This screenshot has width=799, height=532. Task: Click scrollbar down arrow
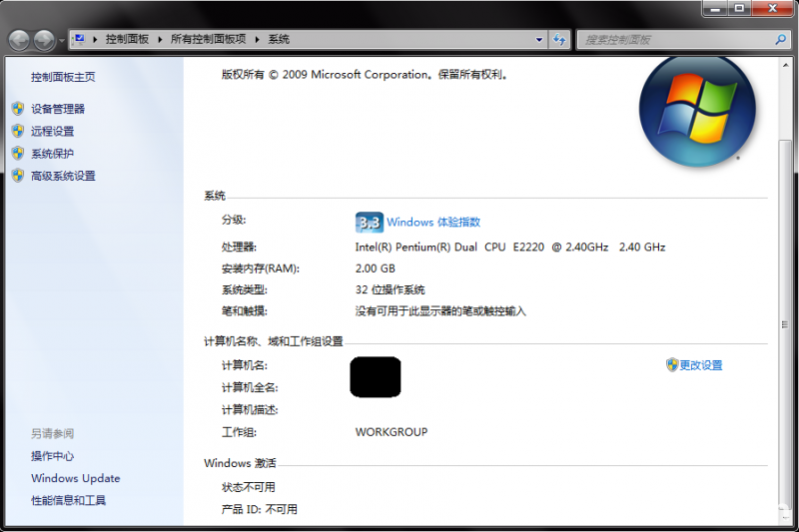(785, 518)
